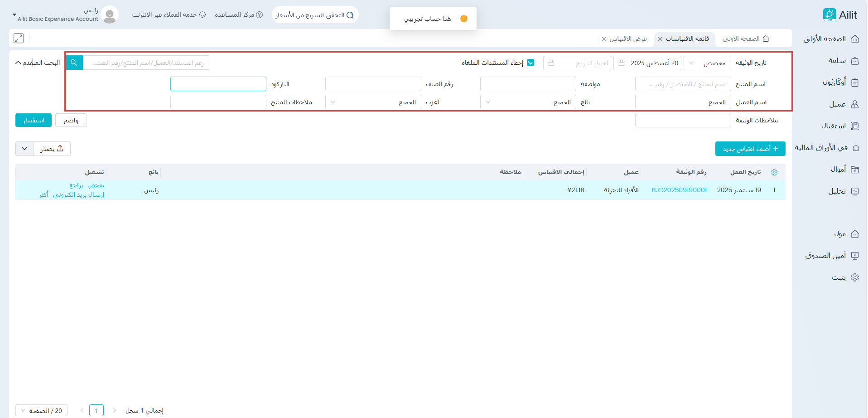The image size is (868, 418).
Task: Open the يثبت settings sidebar item
Action: click(844, 277)
